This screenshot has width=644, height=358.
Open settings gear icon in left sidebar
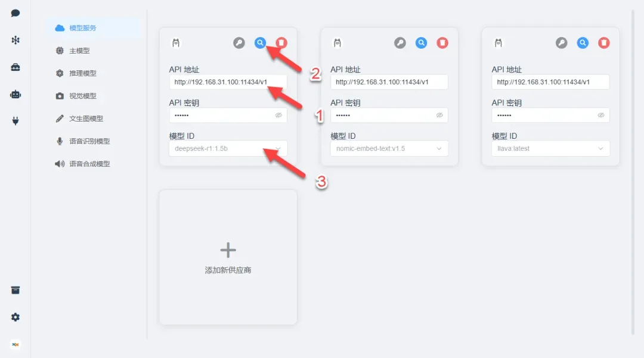tap(15, 317)
